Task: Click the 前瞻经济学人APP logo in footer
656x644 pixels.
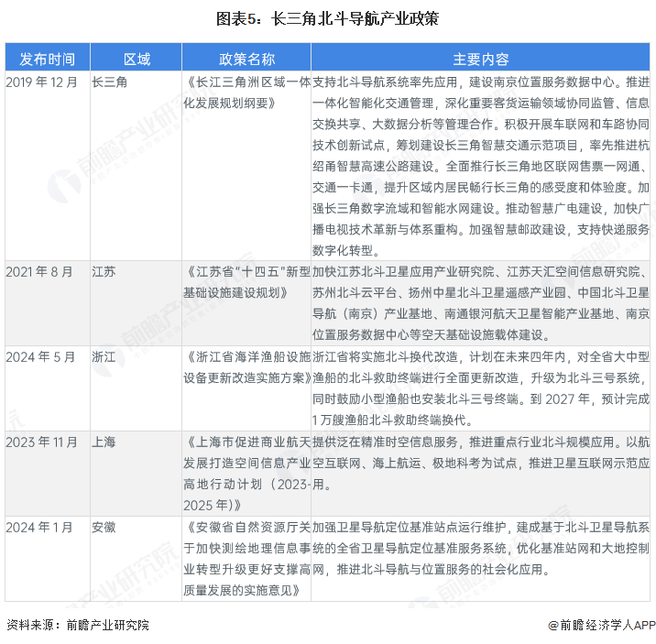Action: pos(601,625)
